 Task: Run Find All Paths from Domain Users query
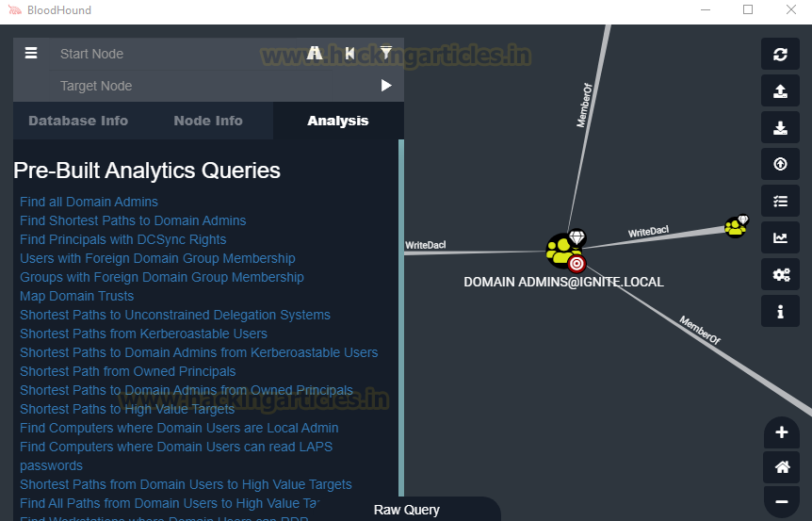[170, 503]
